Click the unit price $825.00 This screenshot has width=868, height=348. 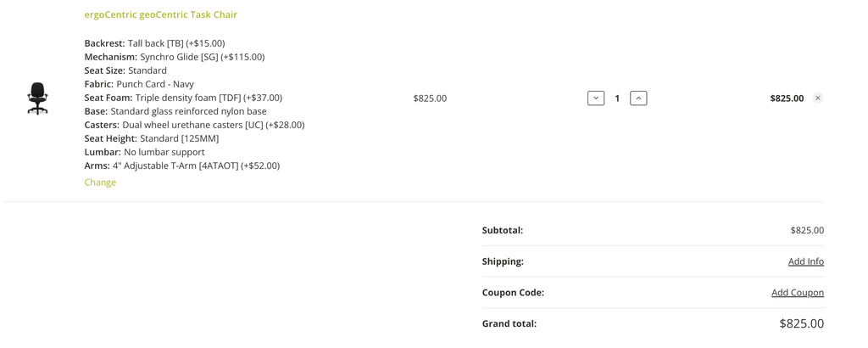[430, 98]
